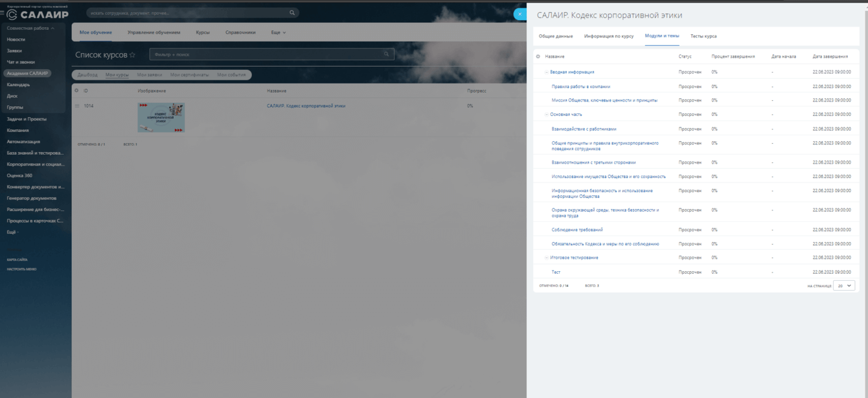The height and width of the screenshot is (398, 868).
Task: Open the САЛАИР logo home link
Action: pos(38,15)
